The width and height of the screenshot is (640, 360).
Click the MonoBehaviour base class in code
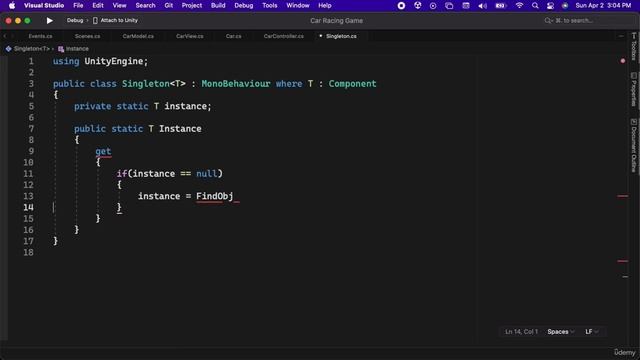(x=236, y=84)
